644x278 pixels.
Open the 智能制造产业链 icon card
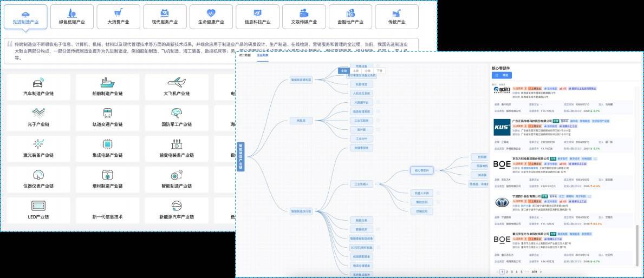(177, 179)
